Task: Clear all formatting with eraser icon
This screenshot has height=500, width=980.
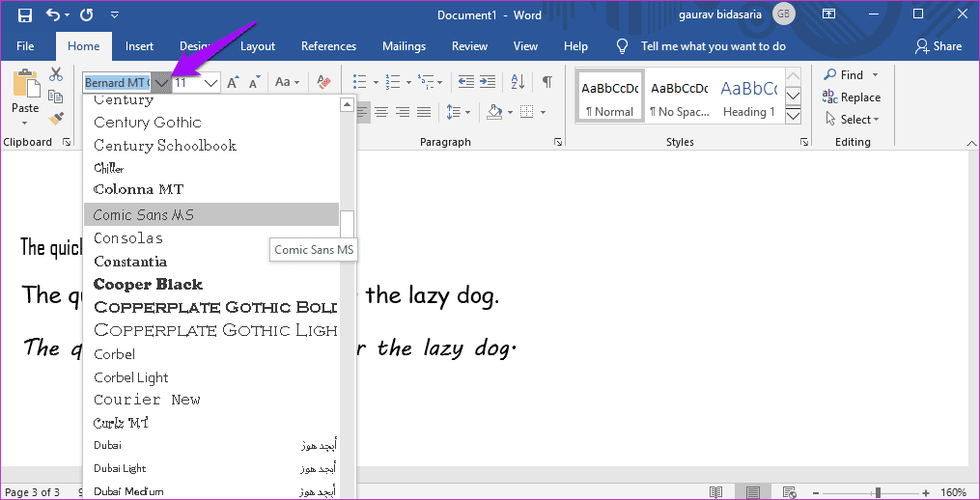Action: [323, 82]
